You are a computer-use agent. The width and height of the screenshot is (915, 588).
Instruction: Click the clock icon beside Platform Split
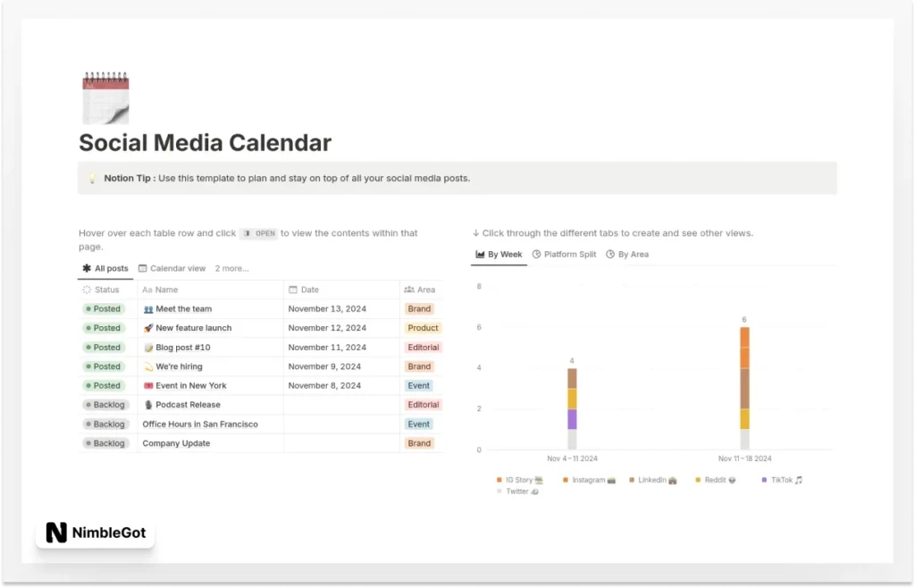pyautogui.click(x=538, y=255)
